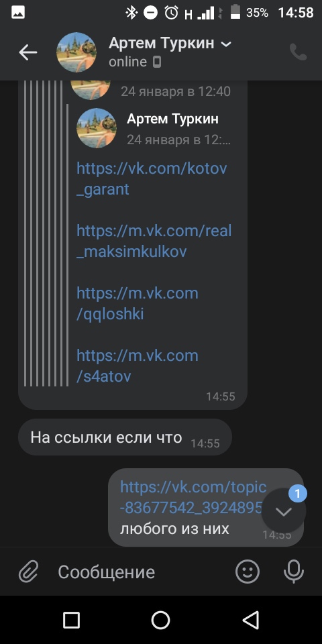Expand chat menu chevron beside Артем Туркин

226,44
